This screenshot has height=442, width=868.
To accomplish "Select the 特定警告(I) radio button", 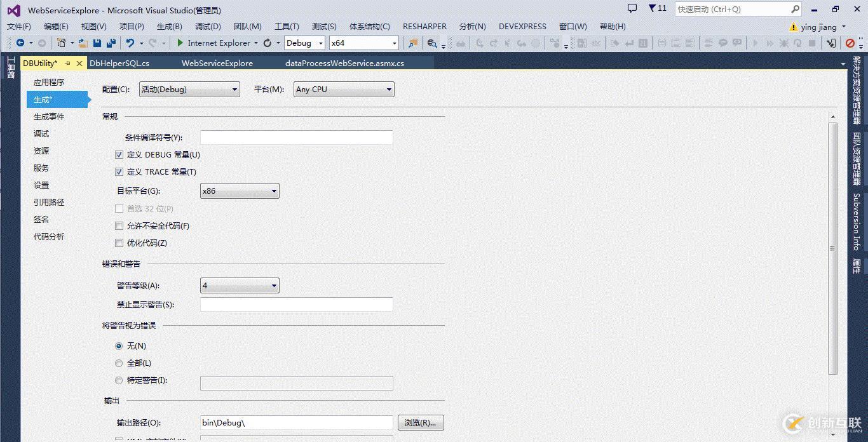I will tap(119, 380).
